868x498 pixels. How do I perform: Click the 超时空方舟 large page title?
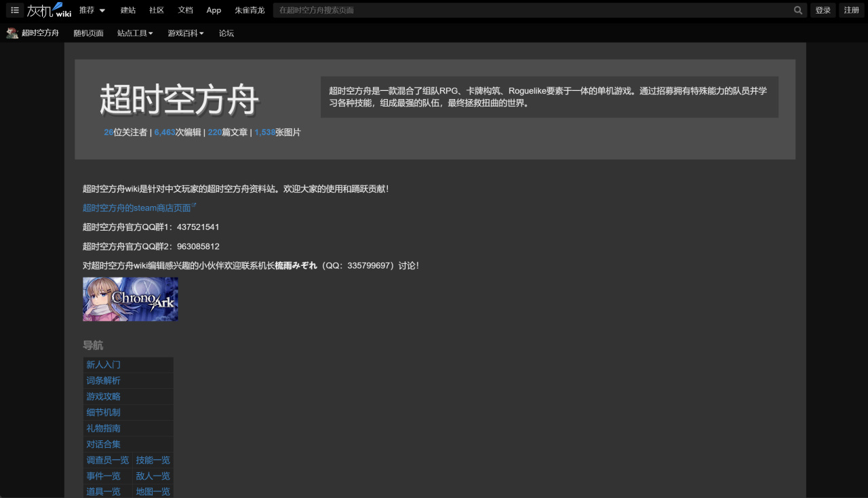click(x=179, y=100)
